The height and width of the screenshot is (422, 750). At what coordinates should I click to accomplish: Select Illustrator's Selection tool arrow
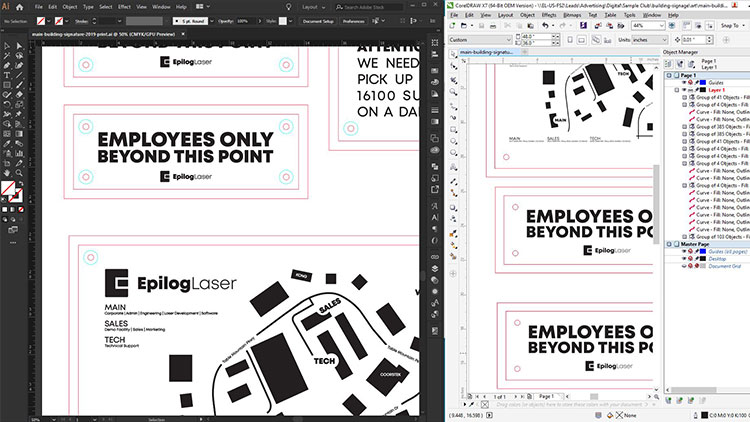click(7, 46)
